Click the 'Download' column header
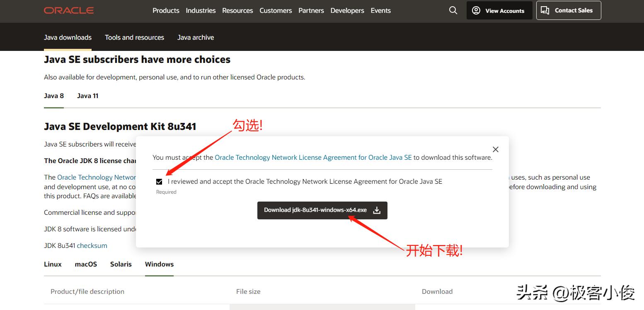 click(x=437, y=291)
